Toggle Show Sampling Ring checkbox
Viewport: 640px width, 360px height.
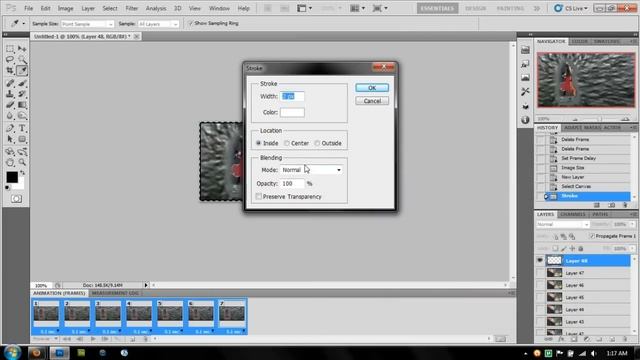(190, 23)
